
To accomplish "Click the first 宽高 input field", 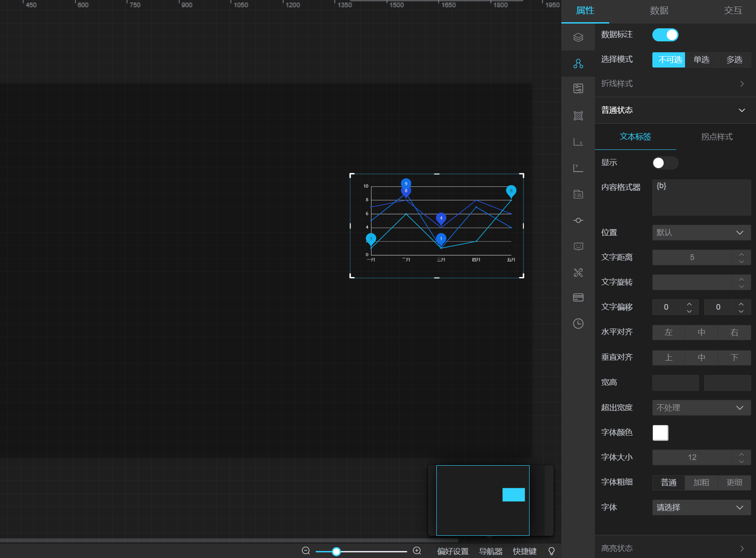I will (675, 383).
